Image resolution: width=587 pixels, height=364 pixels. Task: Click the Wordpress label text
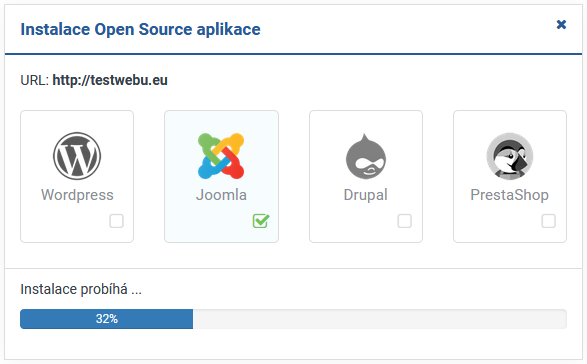click(77, 195)
